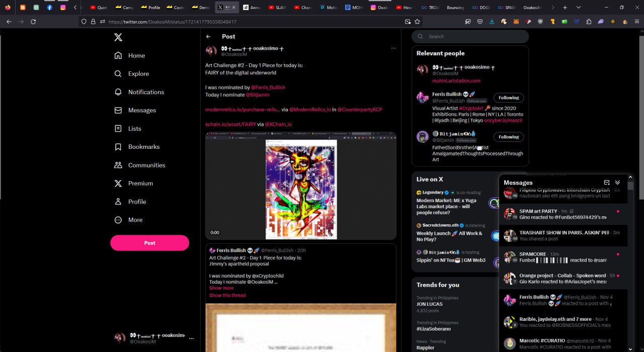This screenshot has height=352, width=644.
Task: Click the Firefox View icon
Action: pos(8,8)
